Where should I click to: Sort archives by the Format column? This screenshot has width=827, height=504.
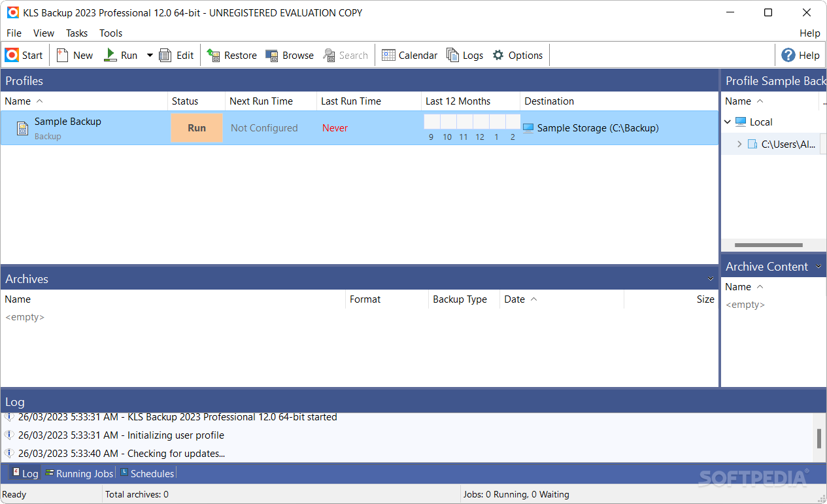(x=387, y=299)
